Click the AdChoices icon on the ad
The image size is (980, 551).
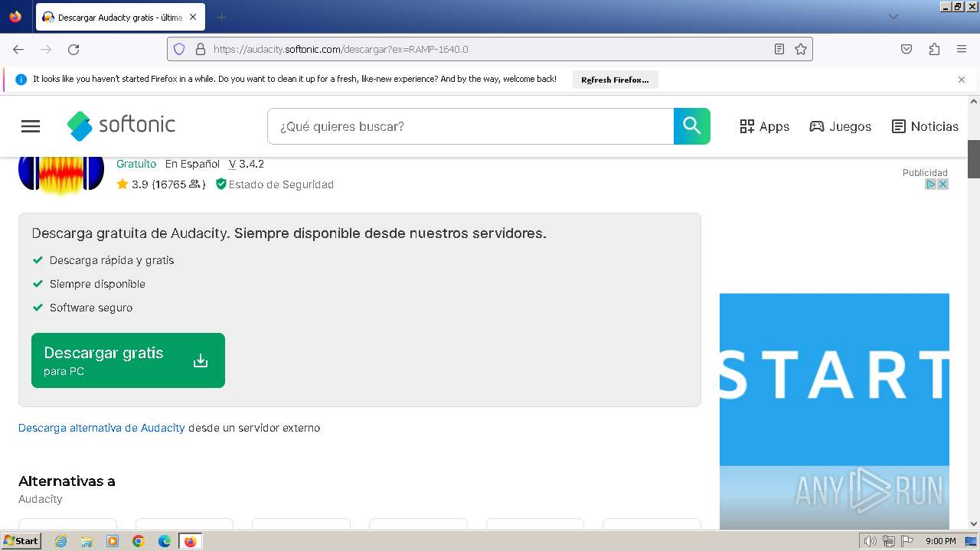click(x=931, y=184)
